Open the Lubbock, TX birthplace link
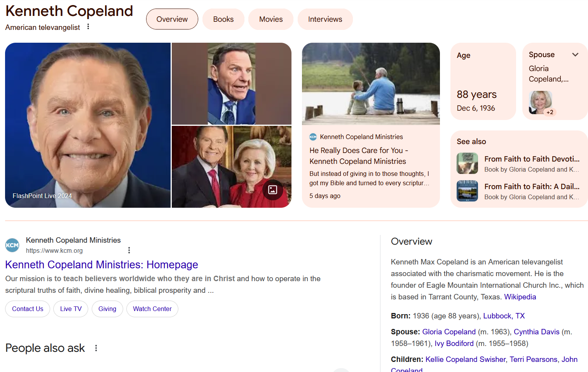Viewport: 588px width, 372px height. tap(504, 316)
